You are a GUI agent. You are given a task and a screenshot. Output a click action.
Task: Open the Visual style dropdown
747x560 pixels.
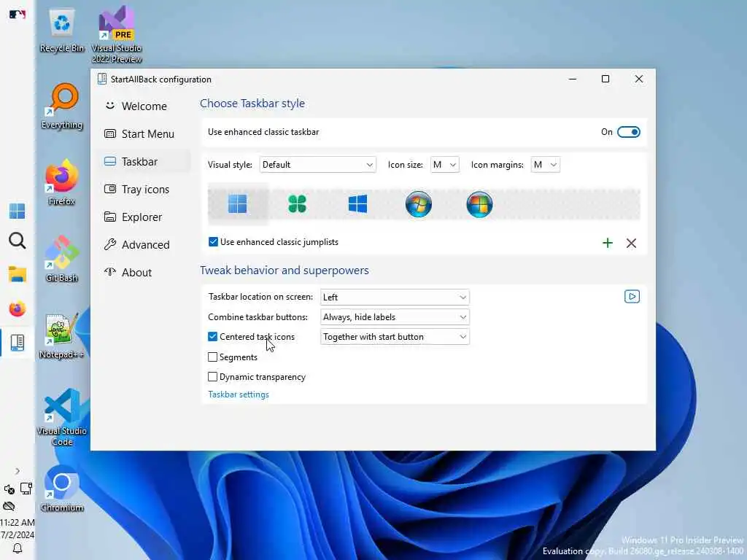pyautogui.click(x=318, y=165)
